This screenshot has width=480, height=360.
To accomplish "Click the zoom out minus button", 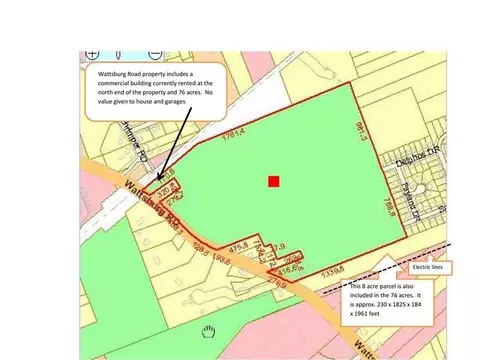I will pyautogui.click(x=155, y=54).
